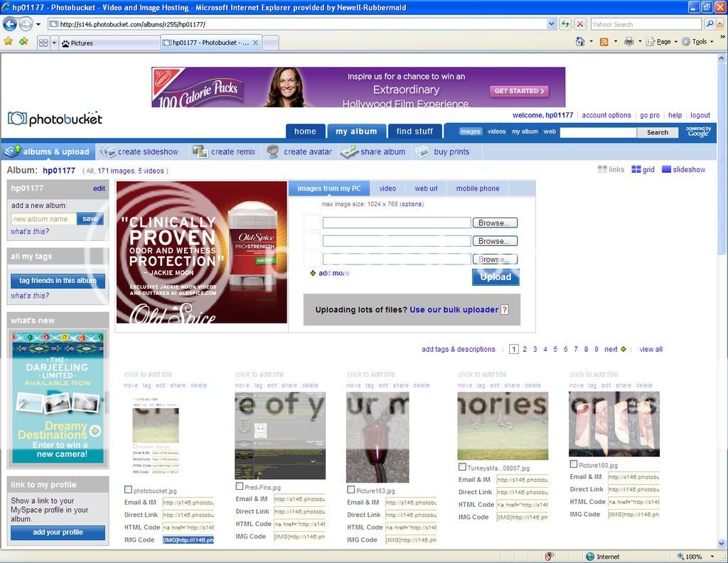Open the find stuff tab

[x=414, y=132]
